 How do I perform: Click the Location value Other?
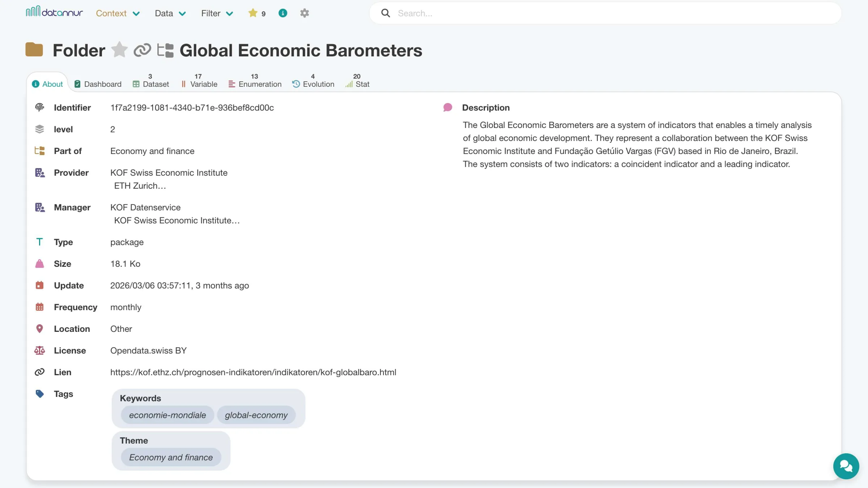click(121, 329)
